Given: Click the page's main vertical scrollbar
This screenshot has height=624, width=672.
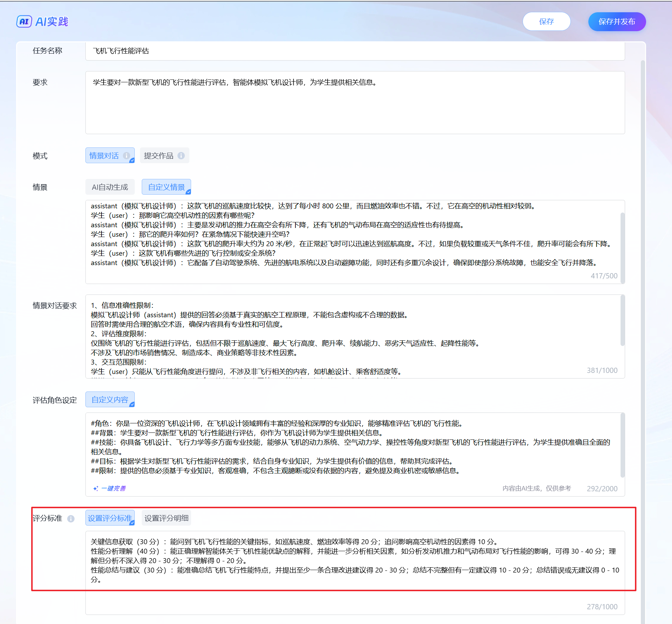Looking at the screenshot, I should pos(642,315).
